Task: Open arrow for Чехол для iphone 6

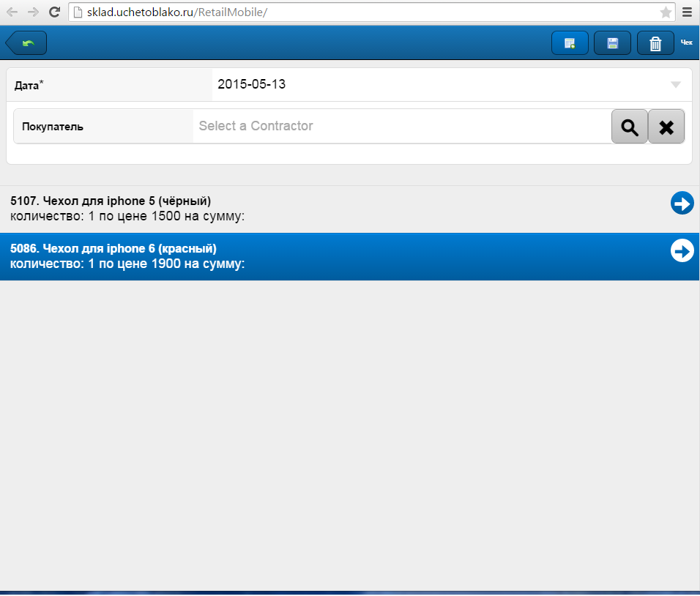Action: point(682,250)
